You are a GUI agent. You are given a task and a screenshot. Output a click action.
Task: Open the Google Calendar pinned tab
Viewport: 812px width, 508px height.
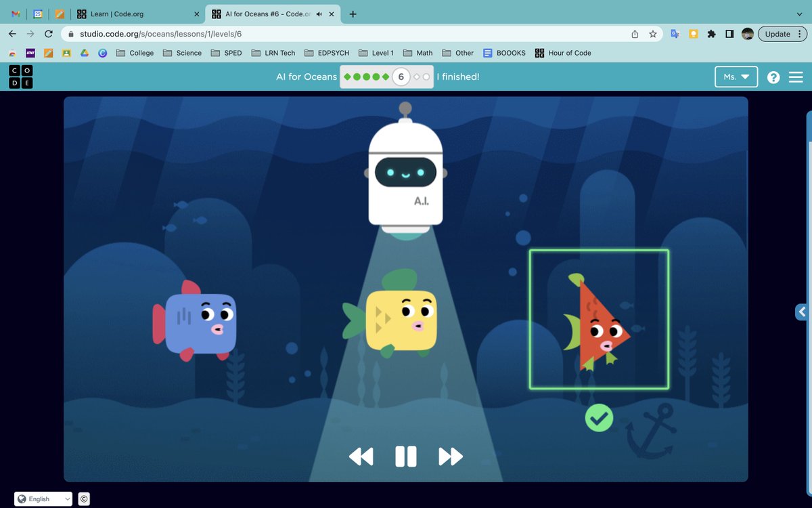tap(38, 14)
